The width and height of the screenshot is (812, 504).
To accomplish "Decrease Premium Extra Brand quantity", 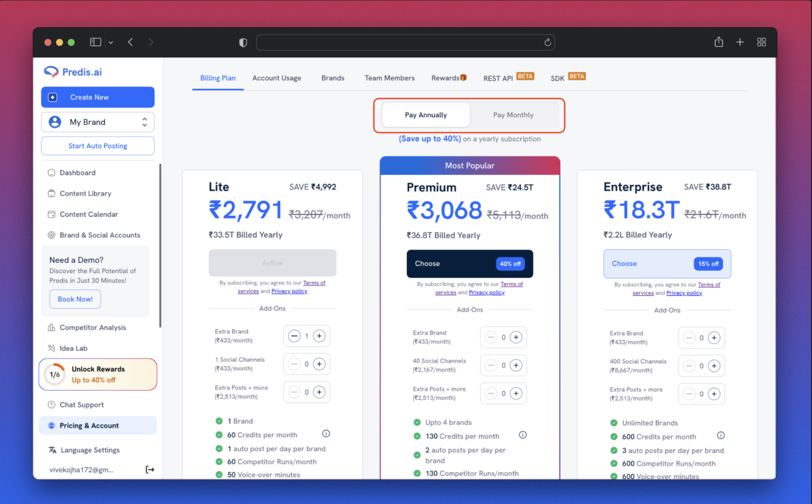I will pyautogui.click(x=491, y=338).
